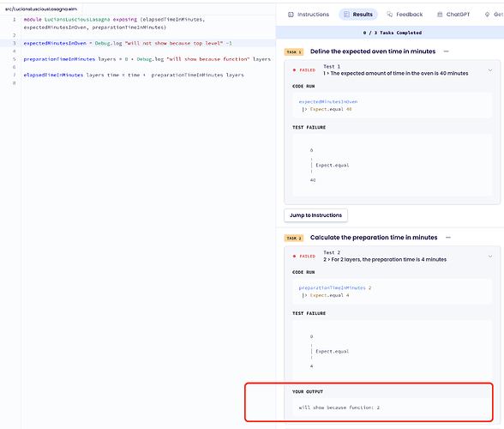Click the TASK 2 badge
Image resolution: width=504 pixels, height=429 pixels.
coord(294,239)
